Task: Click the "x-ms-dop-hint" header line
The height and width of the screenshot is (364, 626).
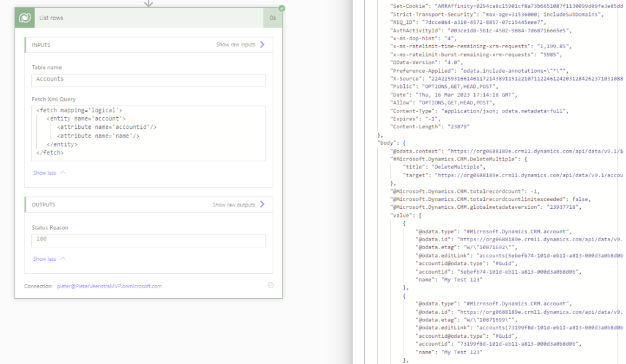Action: (x=423, y=38)
